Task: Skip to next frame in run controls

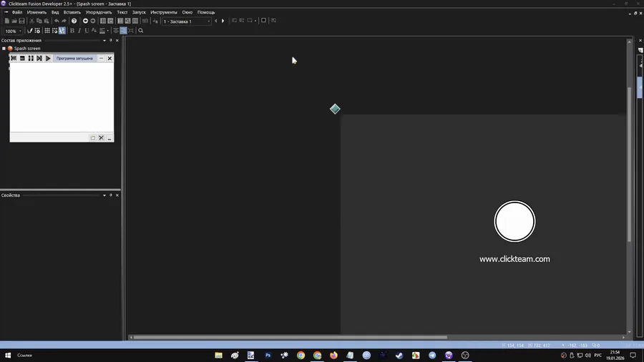Action: (x=39, y=58)
